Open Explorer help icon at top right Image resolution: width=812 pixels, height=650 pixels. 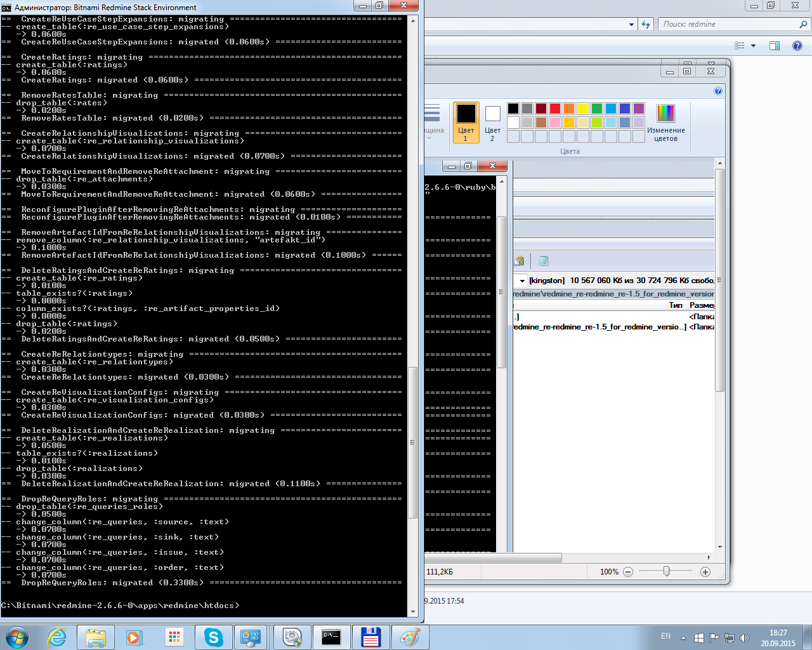click(797, 46)
